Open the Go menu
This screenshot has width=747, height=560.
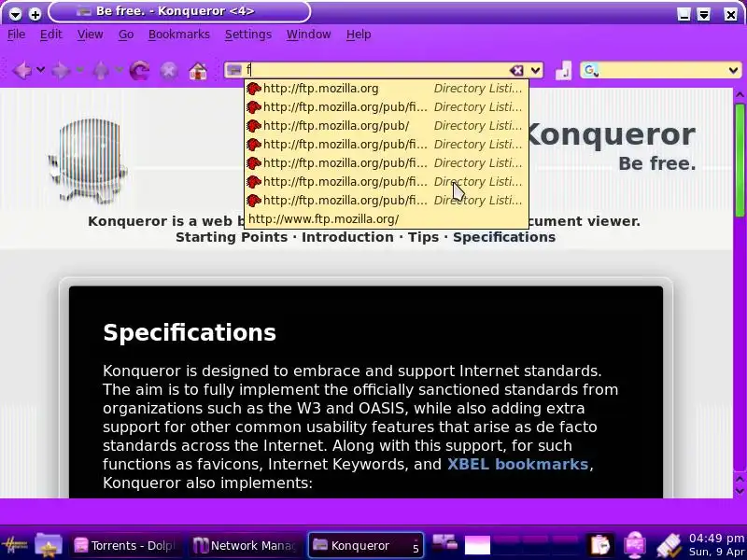(126, 35)
